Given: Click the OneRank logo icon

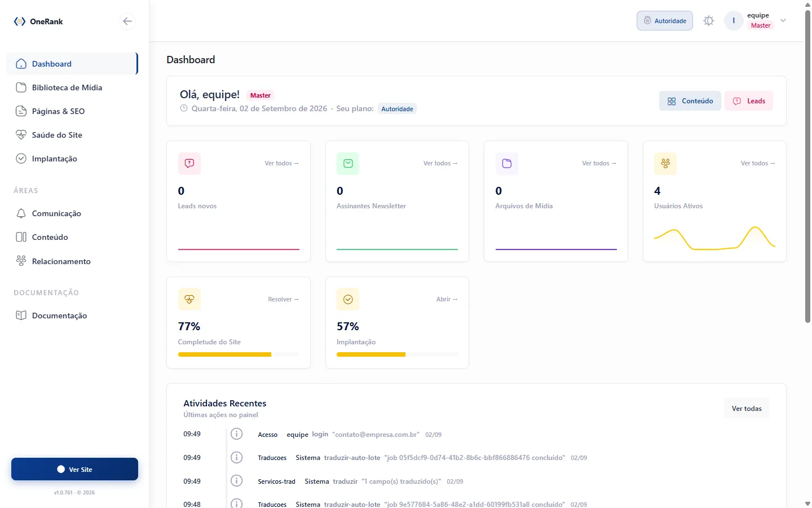Looking at the screenshot, I should tap(20, 21).
